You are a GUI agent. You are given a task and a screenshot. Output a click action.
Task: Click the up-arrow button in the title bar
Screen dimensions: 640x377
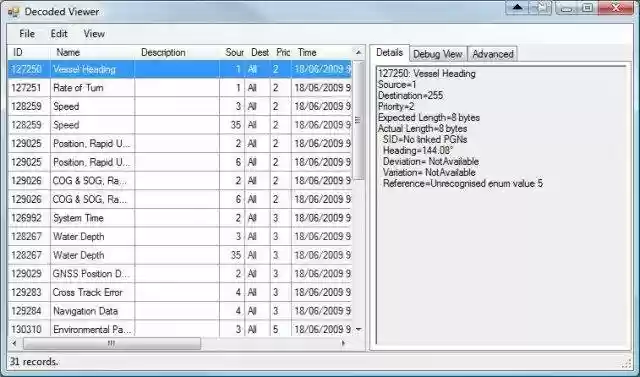click(x=518, y=8)
